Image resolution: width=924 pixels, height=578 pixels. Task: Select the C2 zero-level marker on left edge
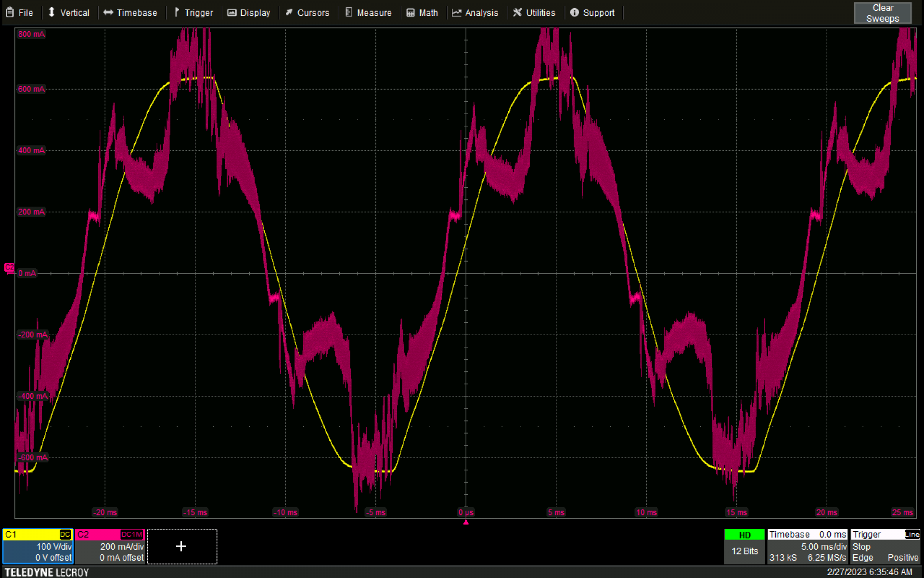point(9,268)
